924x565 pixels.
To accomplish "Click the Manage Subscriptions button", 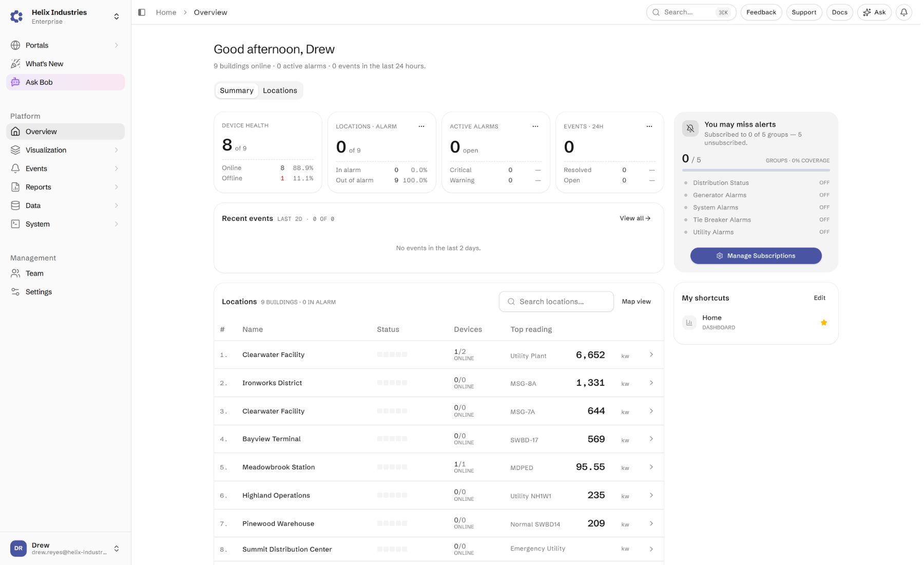I will tap(756, 256).
